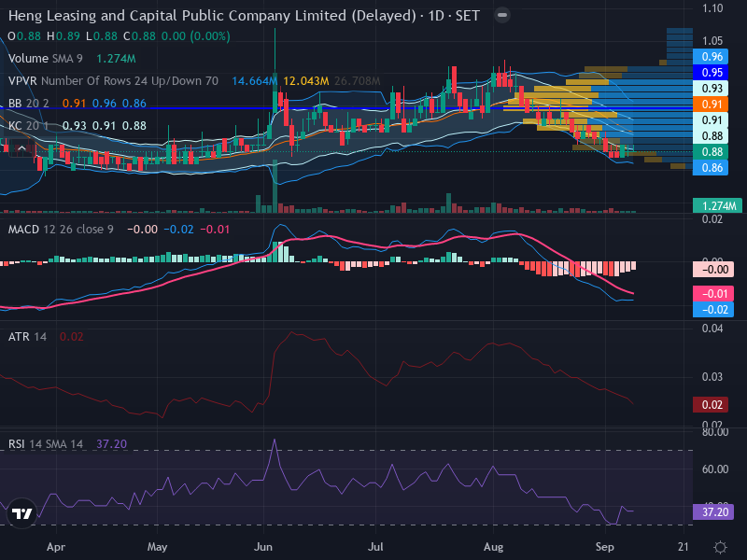Select the ATR 14 pane legend
Image resolution: width=747 pixels, height=560 pixels.
pyautogui.click(x=27, y=337)
